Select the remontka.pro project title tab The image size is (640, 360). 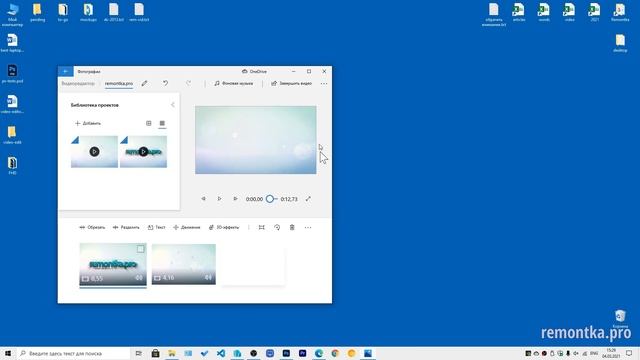point(119,84)
